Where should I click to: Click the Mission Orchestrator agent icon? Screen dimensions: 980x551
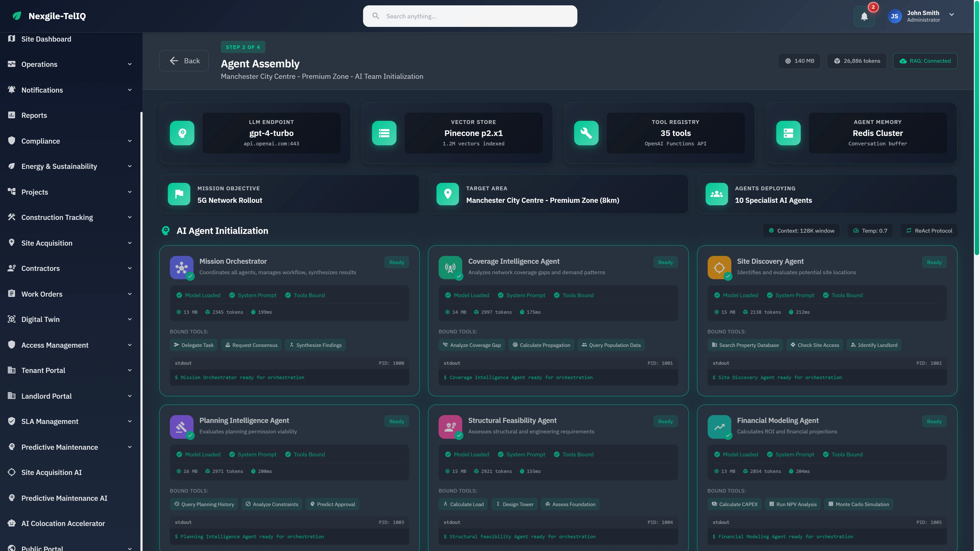(181, 267)
